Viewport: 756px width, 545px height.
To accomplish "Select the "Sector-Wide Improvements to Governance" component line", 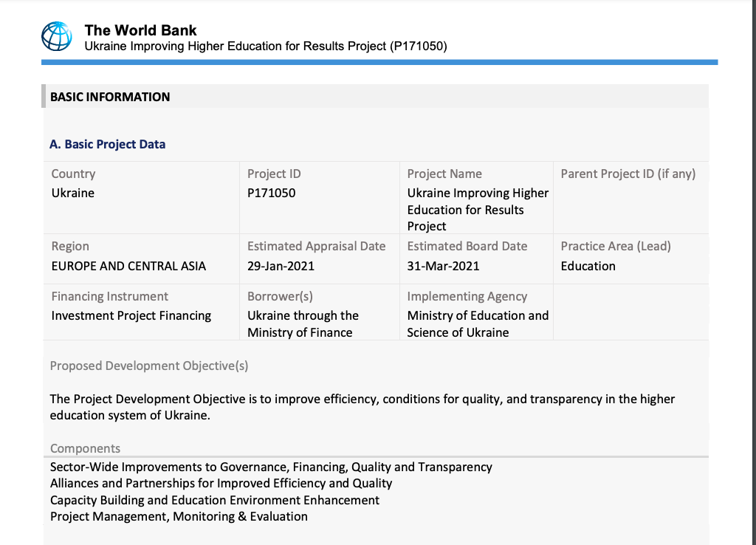I will coord(271,467).
